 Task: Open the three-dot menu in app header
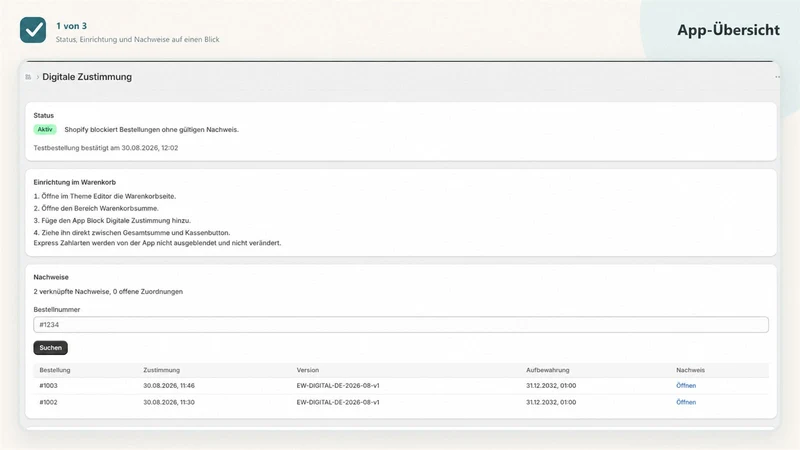coord(778,77)
